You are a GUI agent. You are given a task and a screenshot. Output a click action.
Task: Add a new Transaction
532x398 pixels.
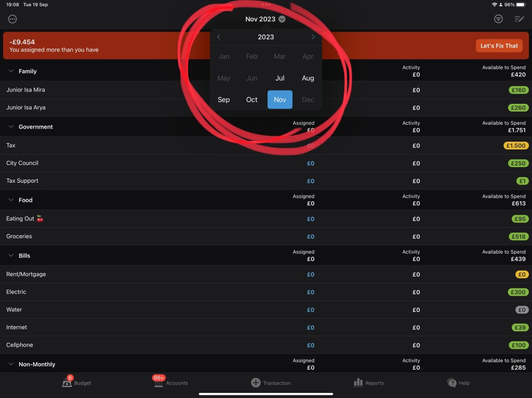point(271,383)
